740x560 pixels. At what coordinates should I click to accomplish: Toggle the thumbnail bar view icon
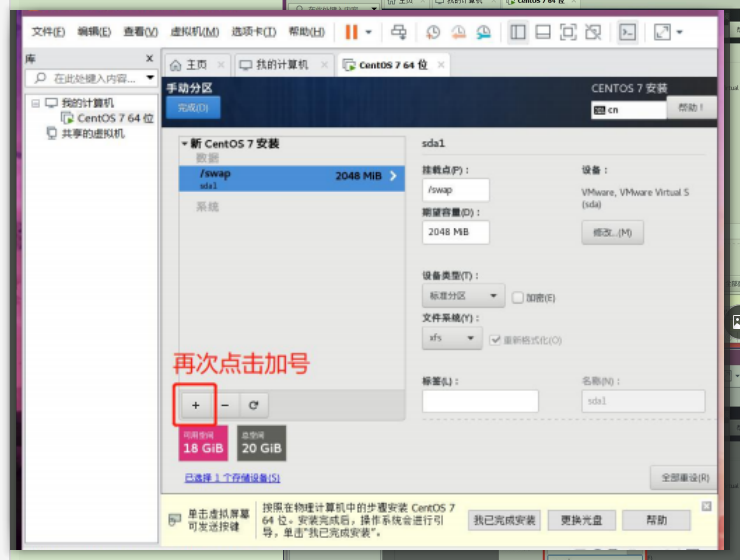point(543,32)
